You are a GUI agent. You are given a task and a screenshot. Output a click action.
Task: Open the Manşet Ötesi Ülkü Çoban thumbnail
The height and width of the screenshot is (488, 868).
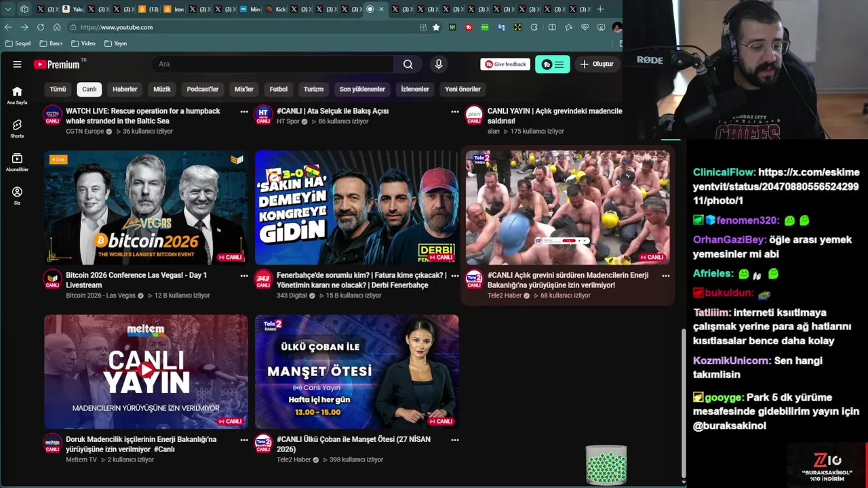tap(357, 371)
